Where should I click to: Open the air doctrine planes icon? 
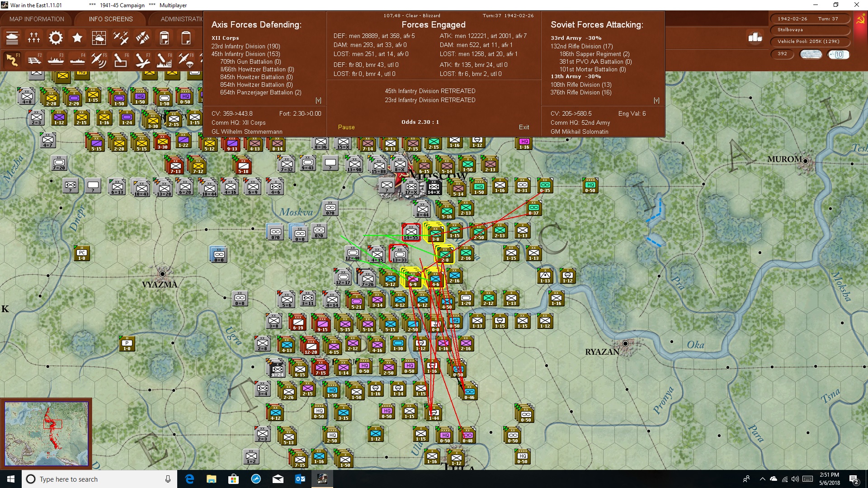pos(121,38)
